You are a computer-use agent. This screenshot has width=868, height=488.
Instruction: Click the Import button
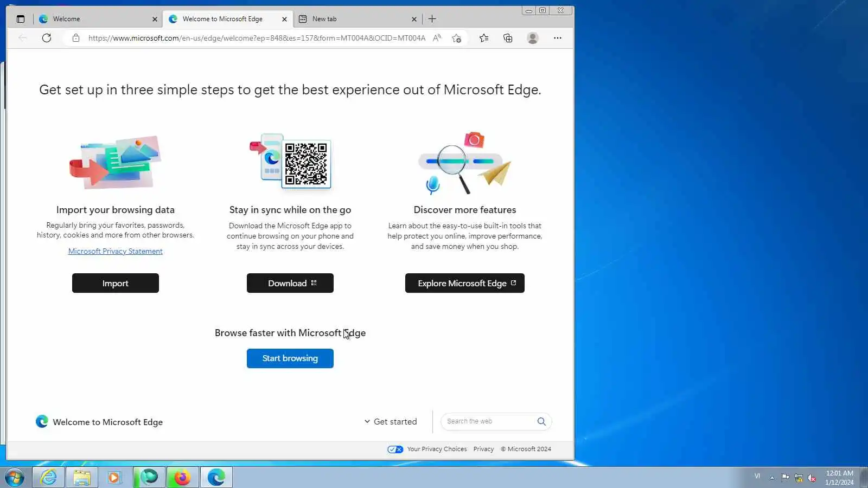tap(116, 283)
